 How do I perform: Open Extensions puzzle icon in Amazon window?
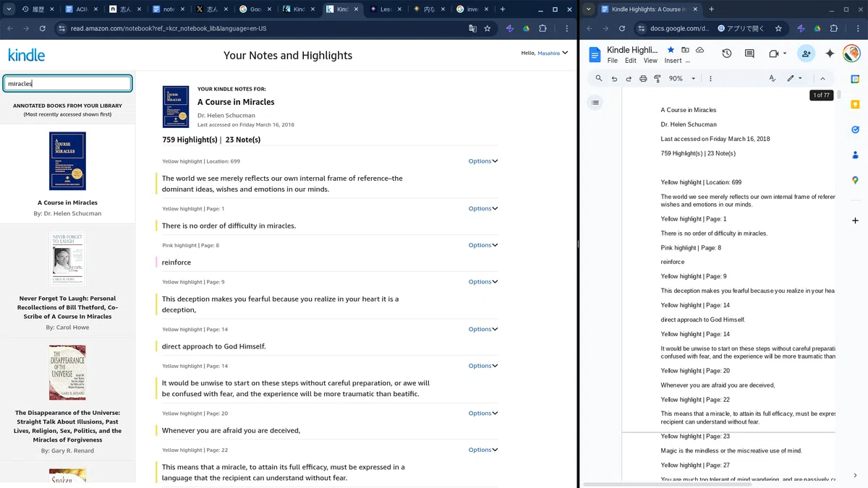click(x=543, y=28)
